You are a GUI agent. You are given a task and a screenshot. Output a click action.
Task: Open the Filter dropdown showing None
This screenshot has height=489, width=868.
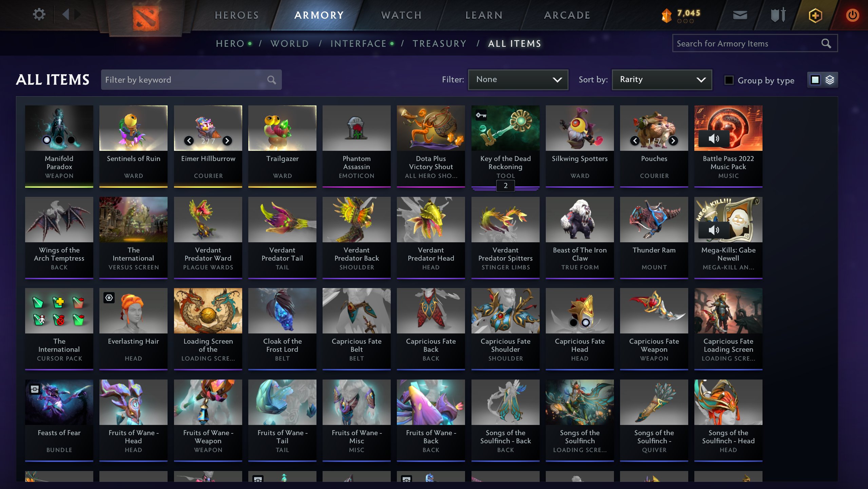(x=518, y=80)
